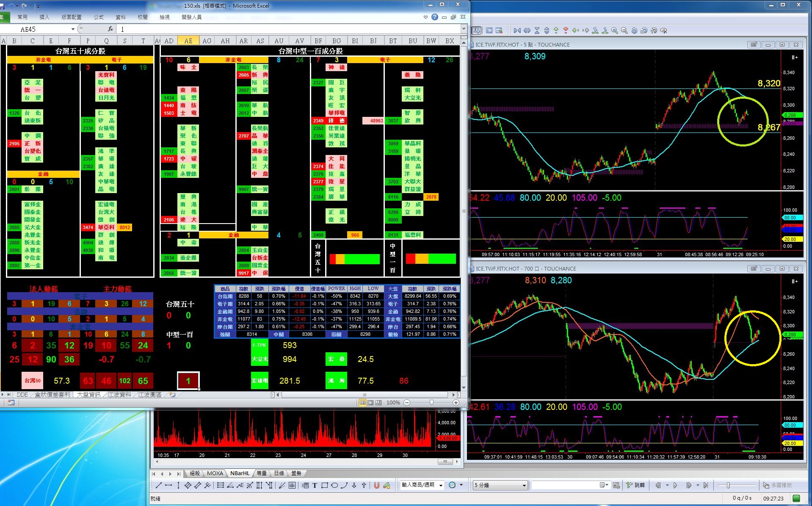812x506 pixels.
Task: Click the Excel zoom slider handle
Action: (431, 402)
